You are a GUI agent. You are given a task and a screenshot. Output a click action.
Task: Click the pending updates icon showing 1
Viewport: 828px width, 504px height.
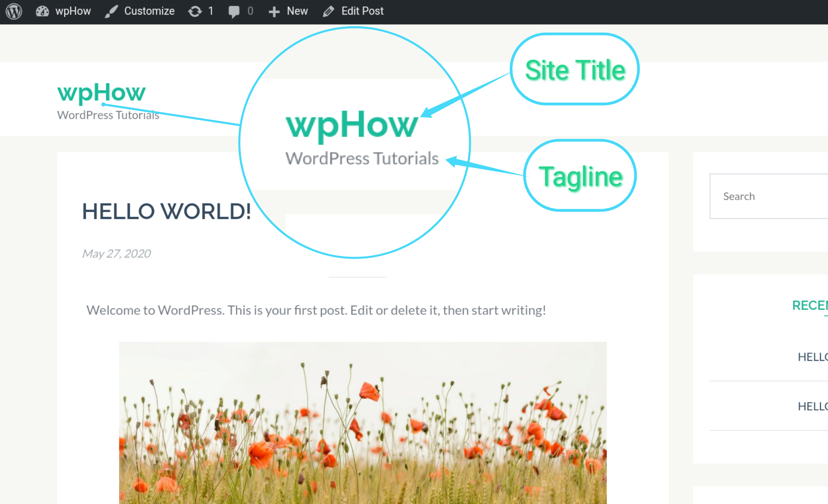201,11
